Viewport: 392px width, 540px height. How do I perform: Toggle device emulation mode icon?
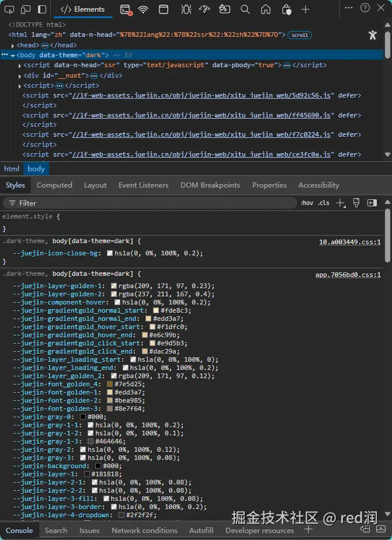26,9
